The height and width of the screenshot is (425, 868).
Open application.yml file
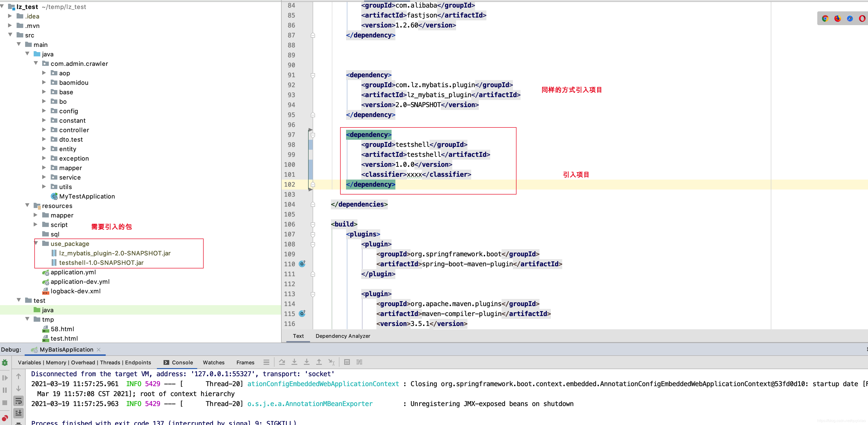[x=73, y=272]
